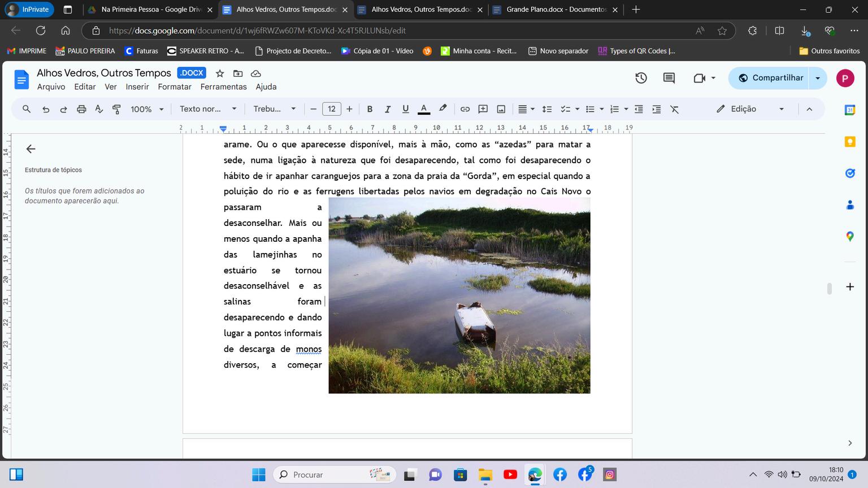Open the Edição mode dropdown
The image size is (868, 488).
[x=750, y=109]
